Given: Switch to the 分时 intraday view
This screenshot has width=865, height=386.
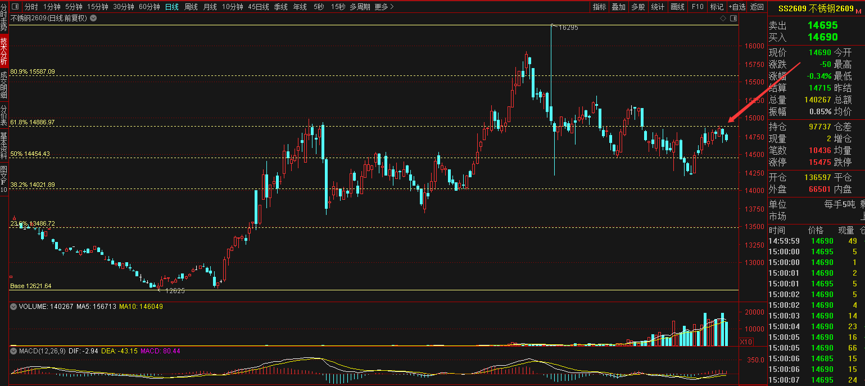Looking at the screenshot, I should click(x=31, y=7).
